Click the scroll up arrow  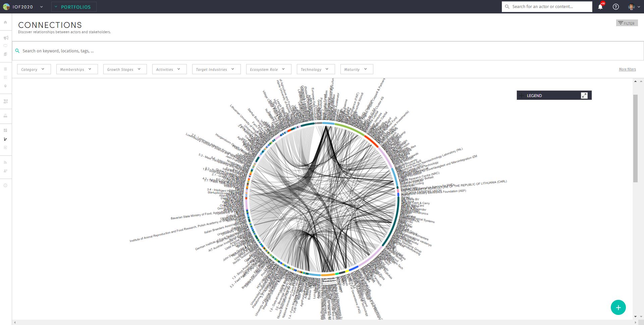(x=635, y=81)
